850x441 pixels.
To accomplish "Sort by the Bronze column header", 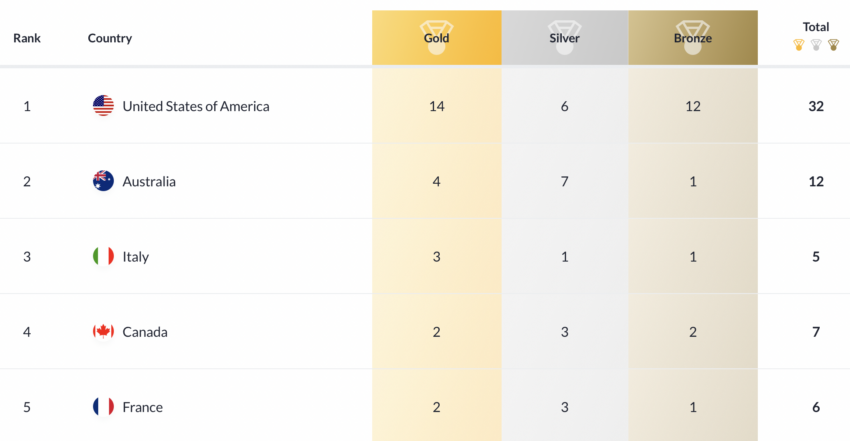I will (693, 38).
